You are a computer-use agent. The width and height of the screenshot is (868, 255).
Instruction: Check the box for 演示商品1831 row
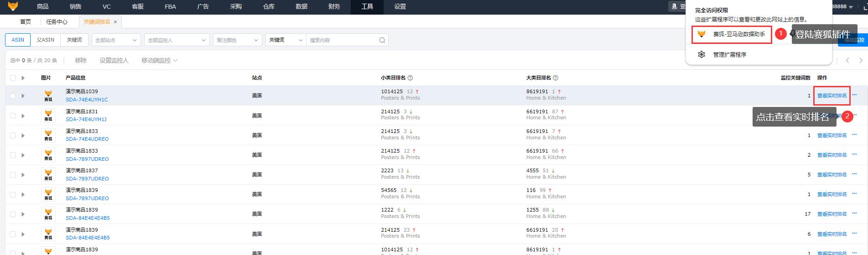[x=13, y=116]
